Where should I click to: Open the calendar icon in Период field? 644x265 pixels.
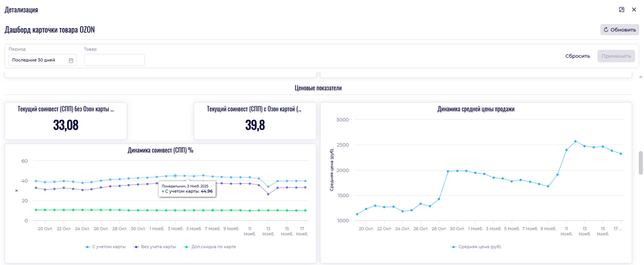point(71,60)
